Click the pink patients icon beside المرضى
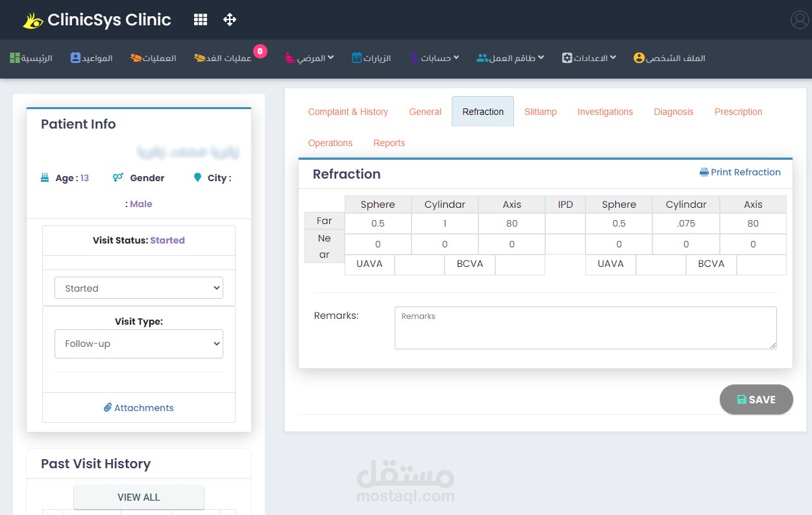The width and height of the screenshot is (812, 515). coord(290,58)
